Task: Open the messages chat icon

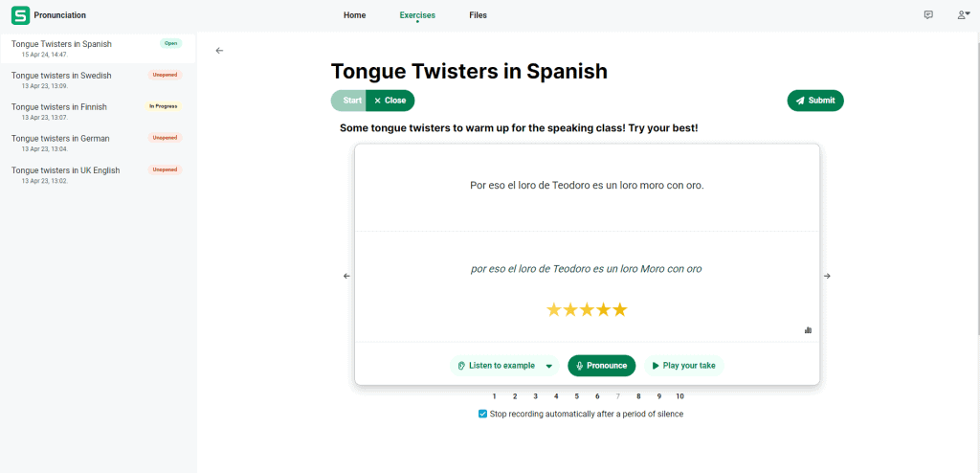Action: pyautogui.click(x=928, y=15)
